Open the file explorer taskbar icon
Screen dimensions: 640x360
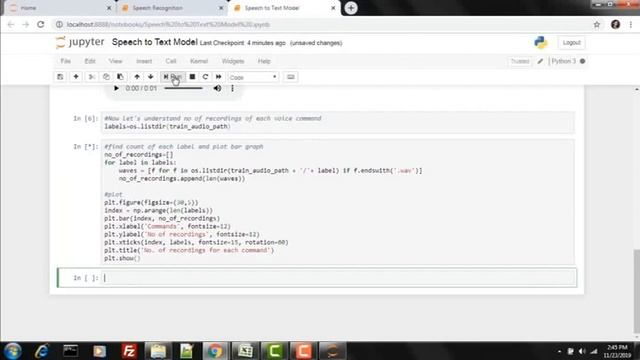click(x=158, y=351)
